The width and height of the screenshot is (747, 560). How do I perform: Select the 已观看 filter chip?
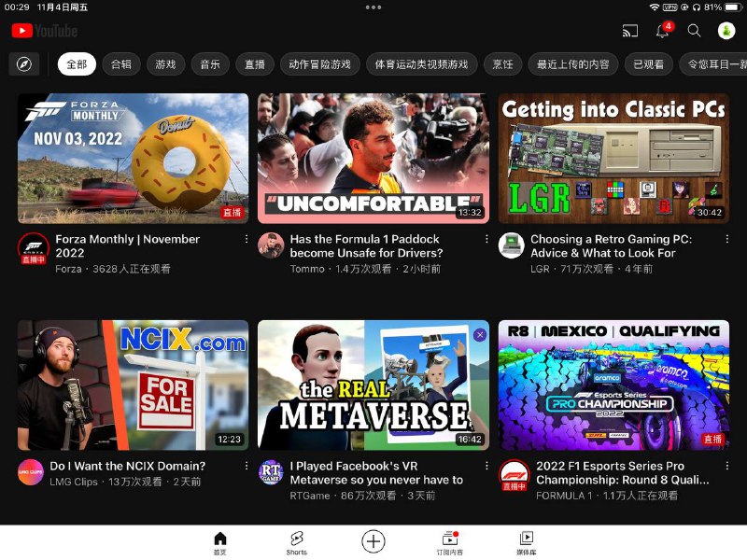(x=648, y=63)
